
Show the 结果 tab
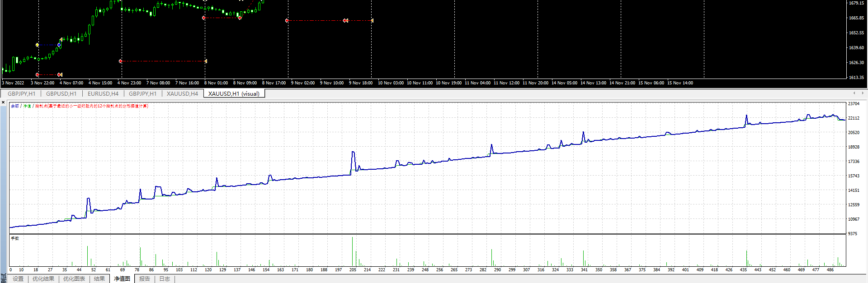coord(99,279)
